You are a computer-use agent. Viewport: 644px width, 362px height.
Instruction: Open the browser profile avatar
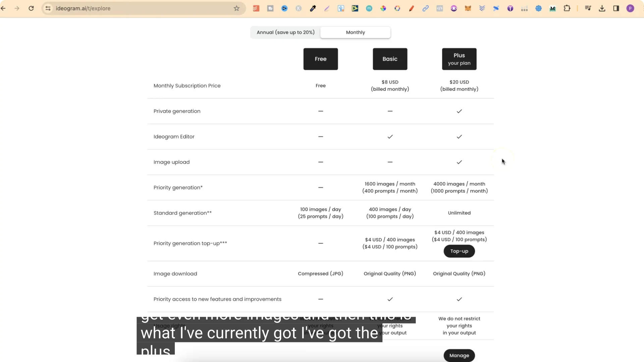tap(631, 8)
